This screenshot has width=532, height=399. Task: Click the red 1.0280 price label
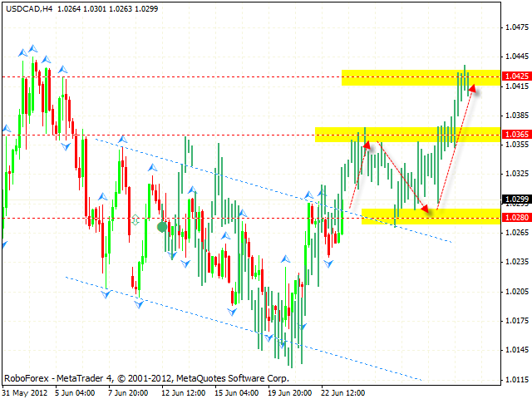pyautogui.click(x=516, y=218)
